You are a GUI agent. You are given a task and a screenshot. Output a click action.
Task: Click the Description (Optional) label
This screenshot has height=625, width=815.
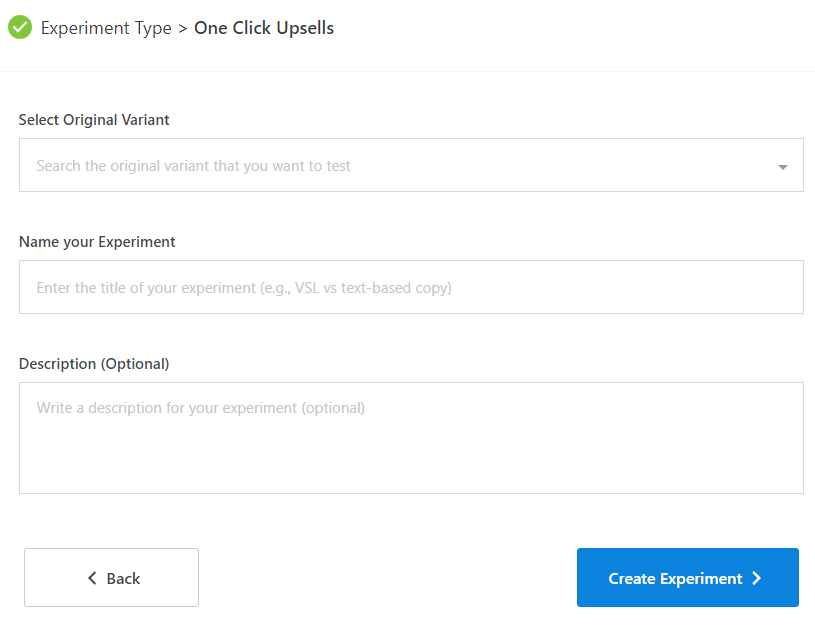[x=94, y=363]
